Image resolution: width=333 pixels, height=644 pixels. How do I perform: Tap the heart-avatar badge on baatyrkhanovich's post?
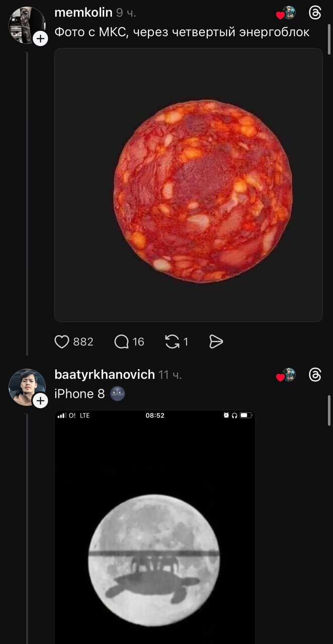tap(287, 375)
